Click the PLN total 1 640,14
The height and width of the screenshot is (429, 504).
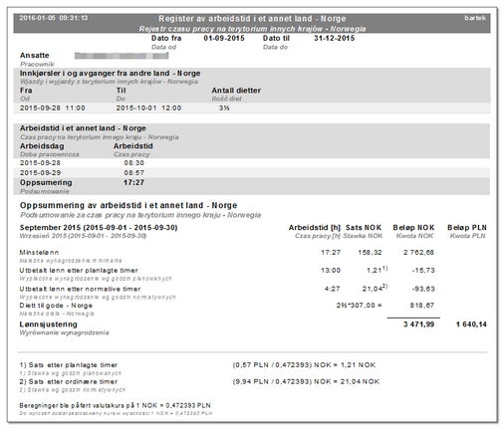click(x=471, y=324)
